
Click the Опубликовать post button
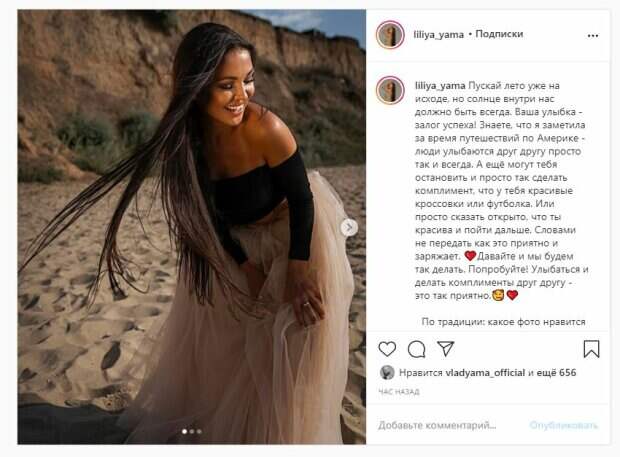pyautogui.click(x=563, y=425)
